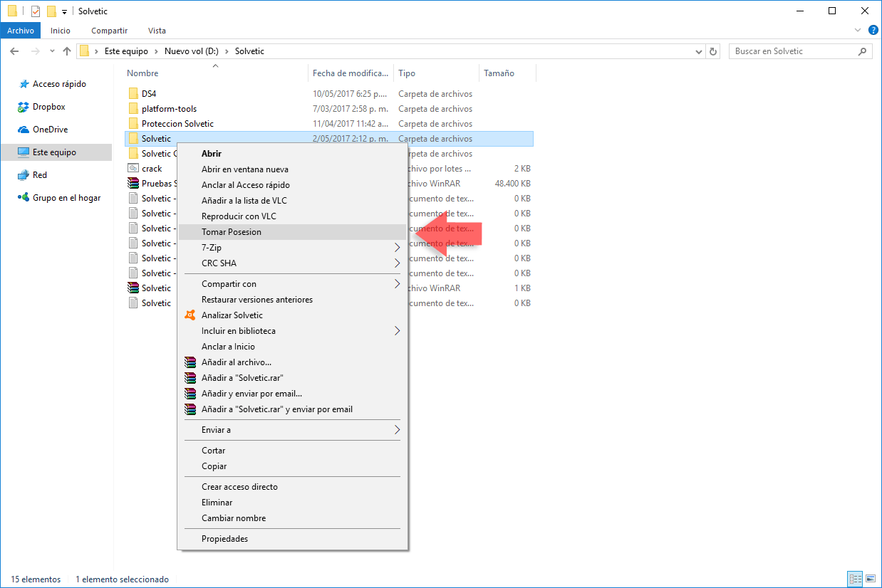
Task: Choose Crear acceso directo
Action: coord(292,487)
